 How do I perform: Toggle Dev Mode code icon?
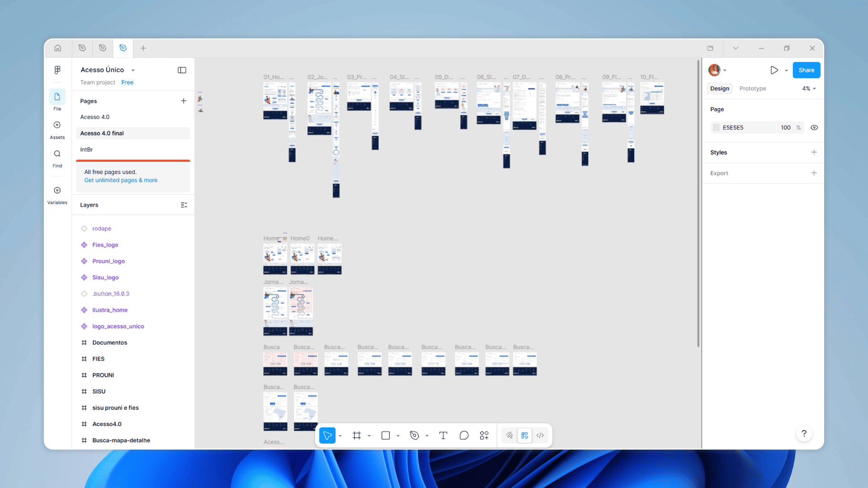click(540, 436)
